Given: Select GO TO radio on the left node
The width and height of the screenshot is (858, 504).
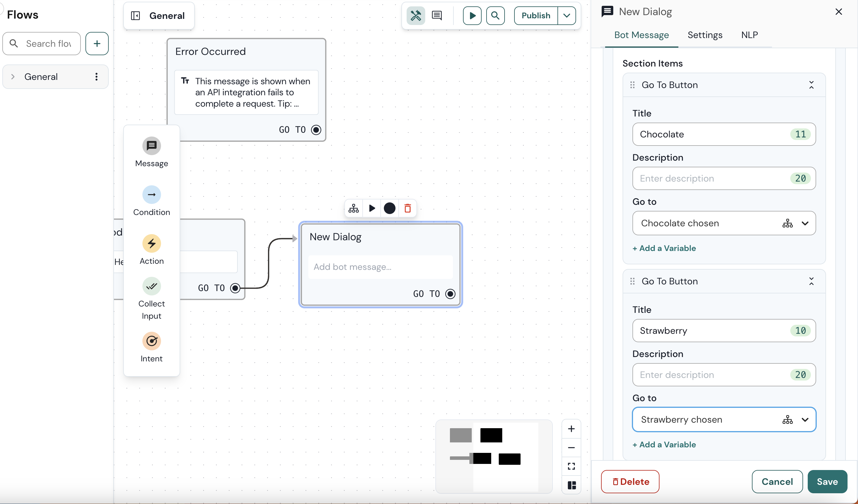Looking at the screenshot, I should (x=235, y=288).
